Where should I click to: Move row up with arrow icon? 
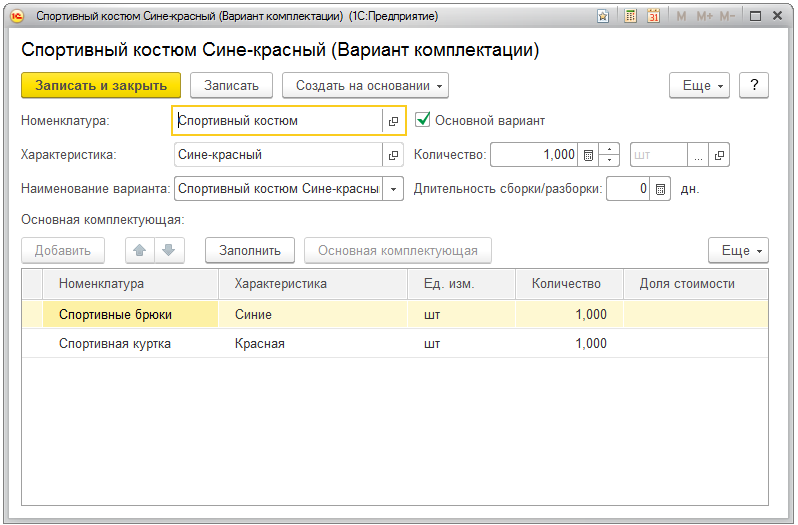(140, 250)
